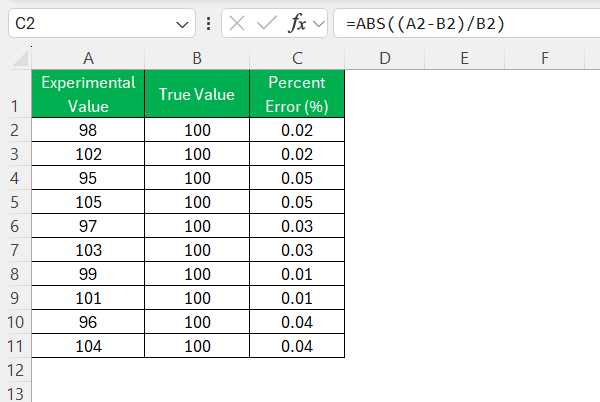Viewport: 600px width, 402px height.
Task: Select row 5 header
Action: point(15,202)
